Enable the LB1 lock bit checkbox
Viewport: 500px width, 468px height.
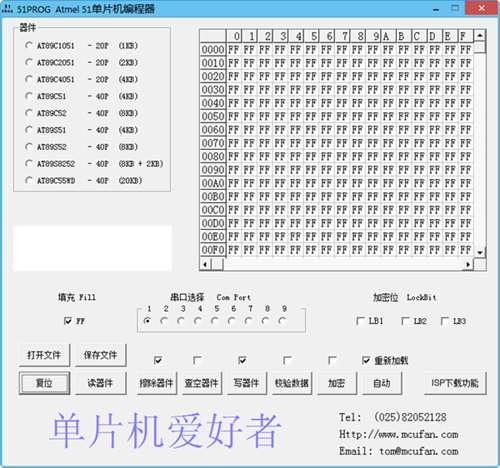point(360,321)
